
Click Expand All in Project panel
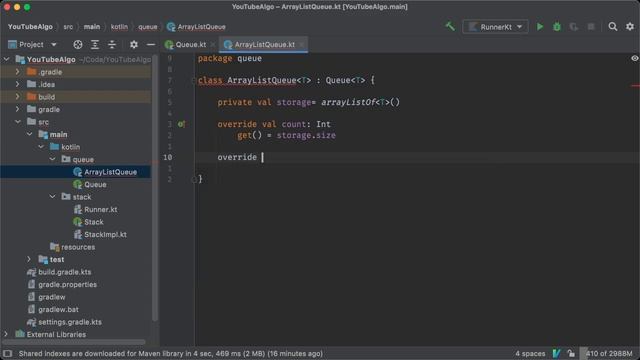[95, 44]
